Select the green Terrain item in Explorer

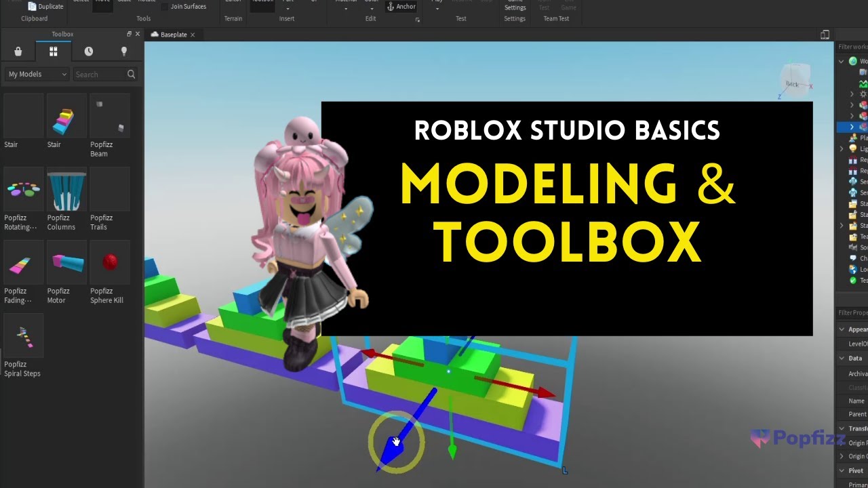[x=863, y=83]
